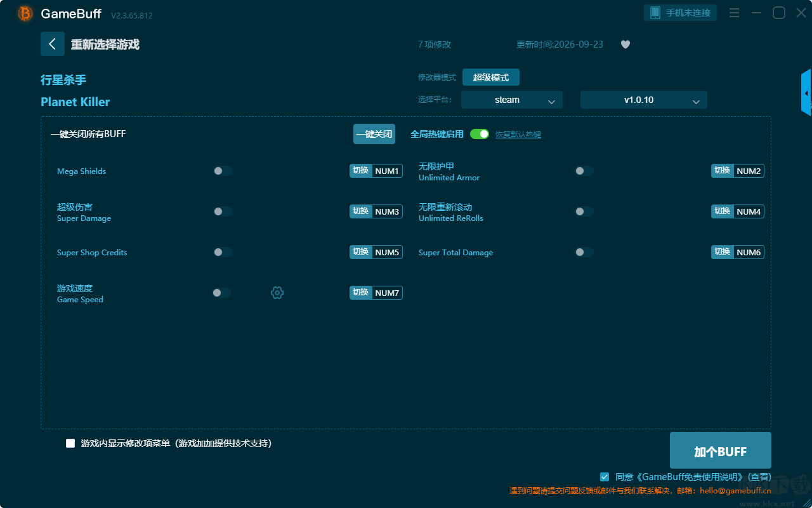Click 一键关闭 to disable all buffs
The height and width of the screenshot is (508, 812).
374,134
